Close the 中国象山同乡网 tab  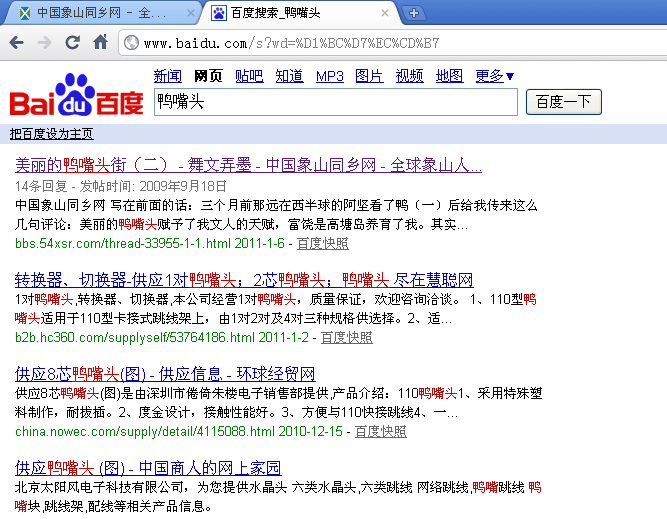(x=191, y=13)
